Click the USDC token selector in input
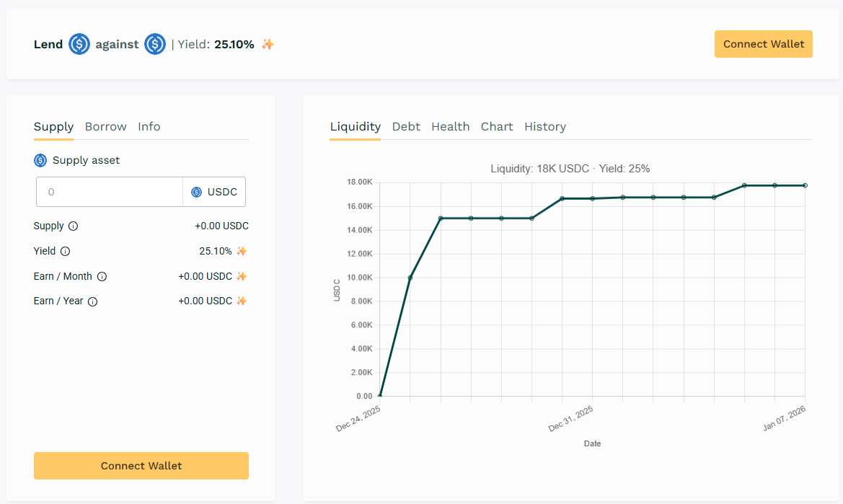The image size is (843, 504). coord(214,193)
